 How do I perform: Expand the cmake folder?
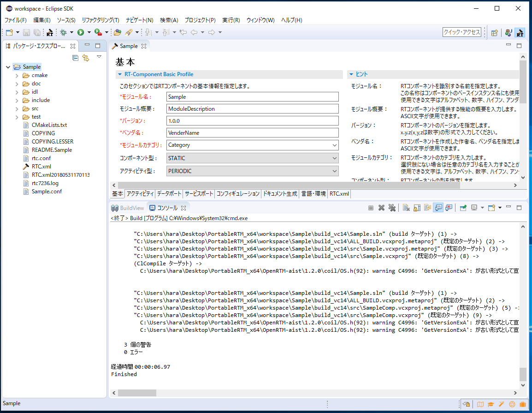tap(17, 75)
